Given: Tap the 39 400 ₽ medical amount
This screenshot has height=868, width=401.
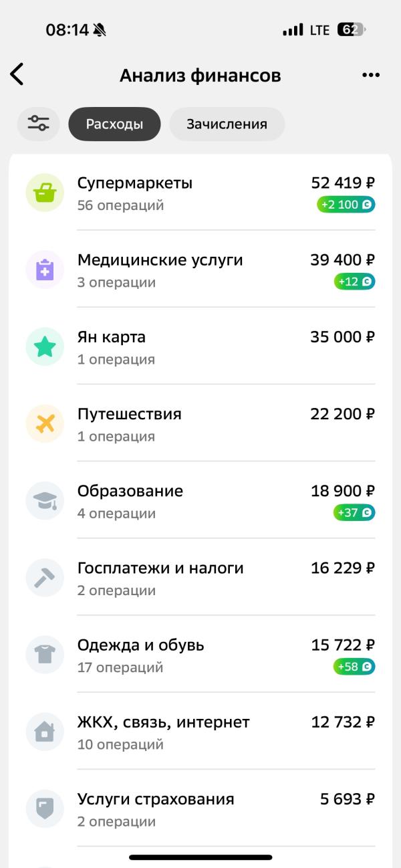Looking at the screenshot, I should [x=342, y=260].
